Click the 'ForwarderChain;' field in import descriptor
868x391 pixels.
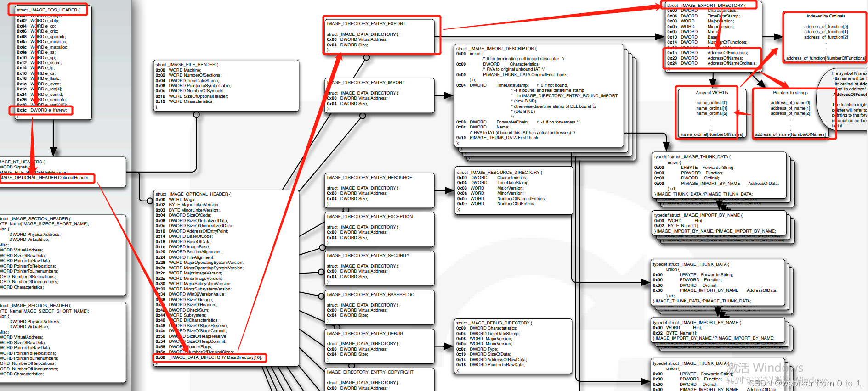[x=513, y=122]
